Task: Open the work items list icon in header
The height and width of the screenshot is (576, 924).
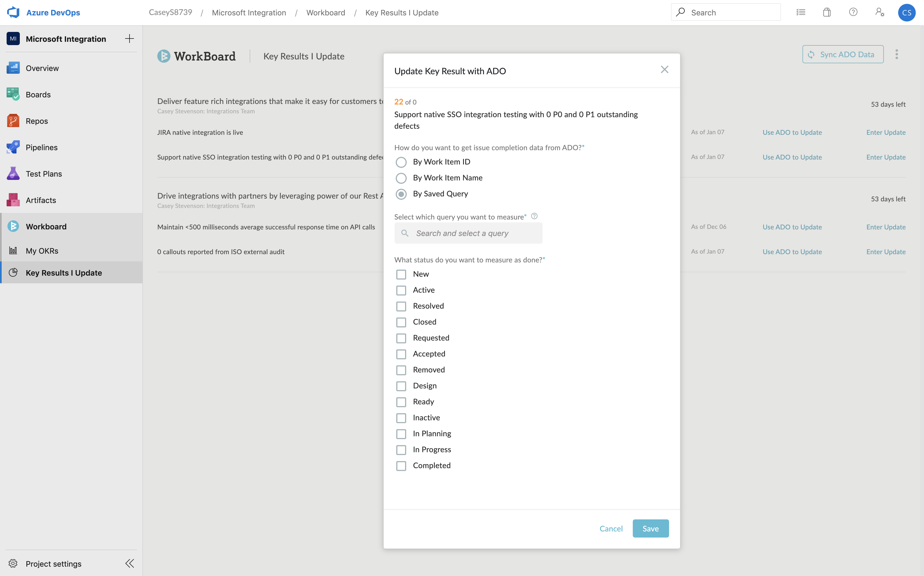Action: (x=801, y=12)
